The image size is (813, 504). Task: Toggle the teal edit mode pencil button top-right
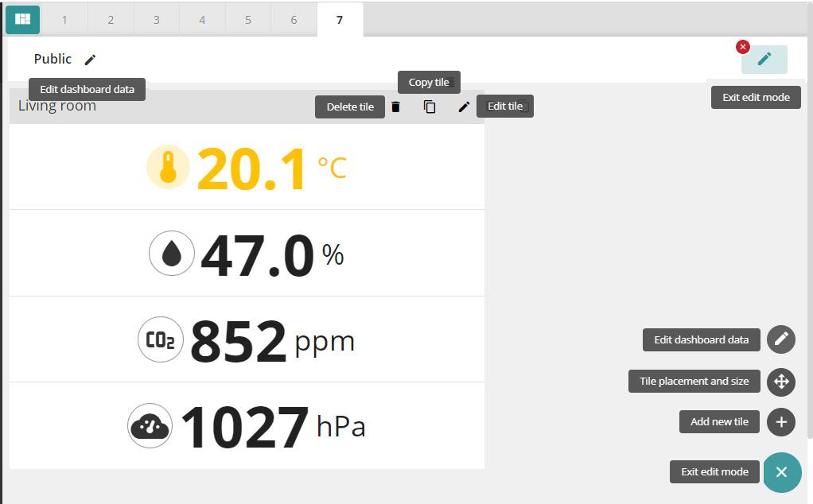pyautogui.click(x=764, y=60)
